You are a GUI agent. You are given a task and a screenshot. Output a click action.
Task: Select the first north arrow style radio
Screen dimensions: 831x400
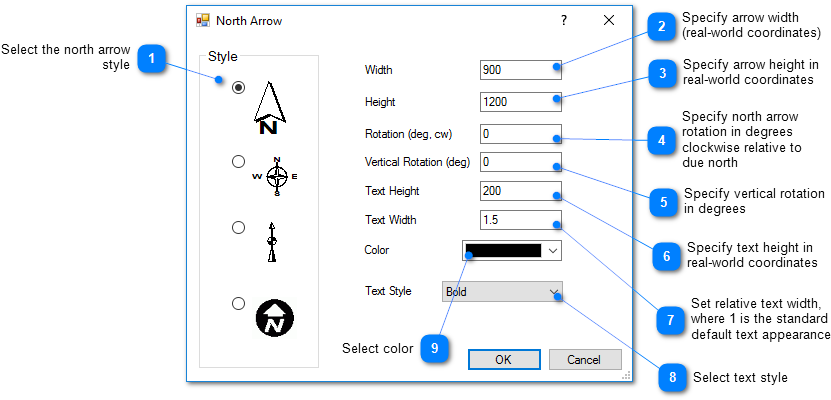[238, 88]
